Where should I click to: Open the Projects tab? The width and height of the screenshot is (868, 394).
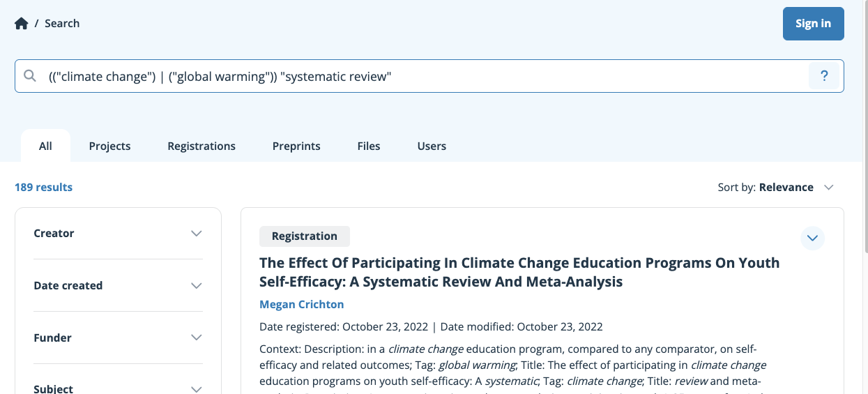point(109,146)
